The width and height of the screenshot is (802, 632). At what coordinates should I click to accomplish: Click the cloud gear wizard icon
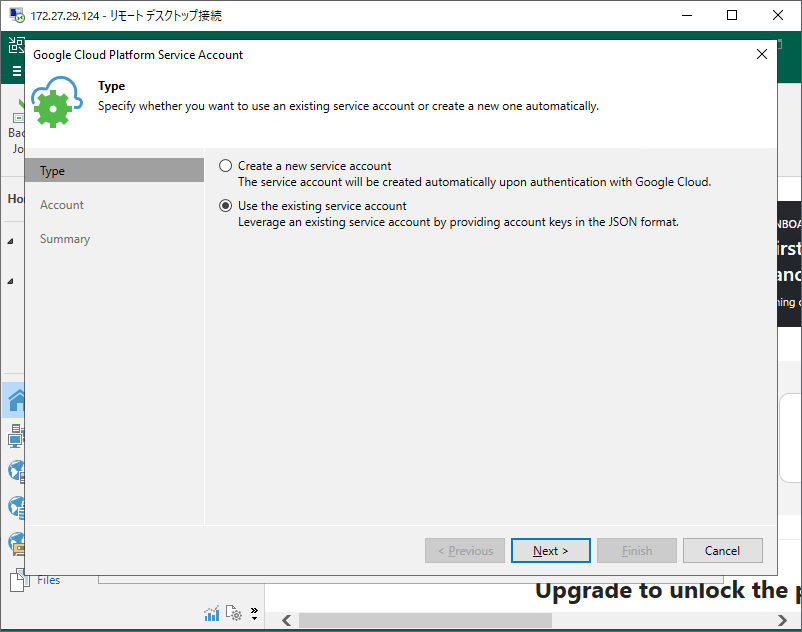pyautogui.click(x=56, y=102)
